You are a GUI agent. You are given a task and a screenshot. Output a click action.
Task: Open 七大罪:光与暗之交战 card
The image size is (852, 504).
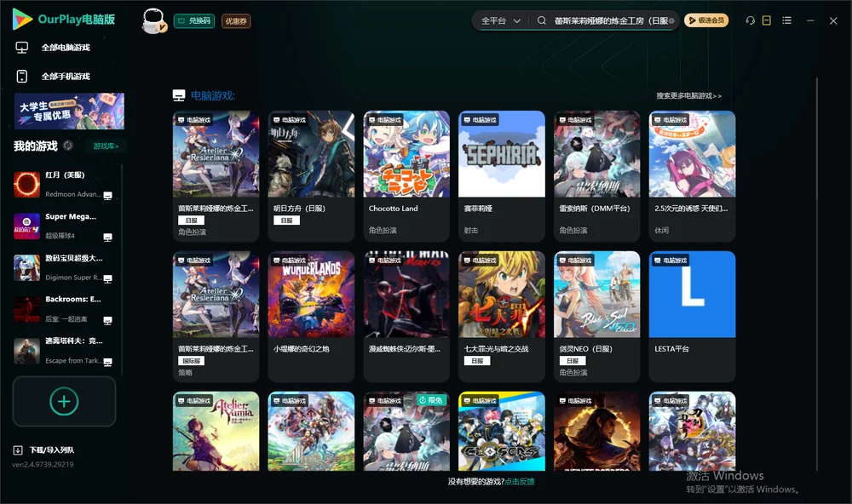click(502, 317)
